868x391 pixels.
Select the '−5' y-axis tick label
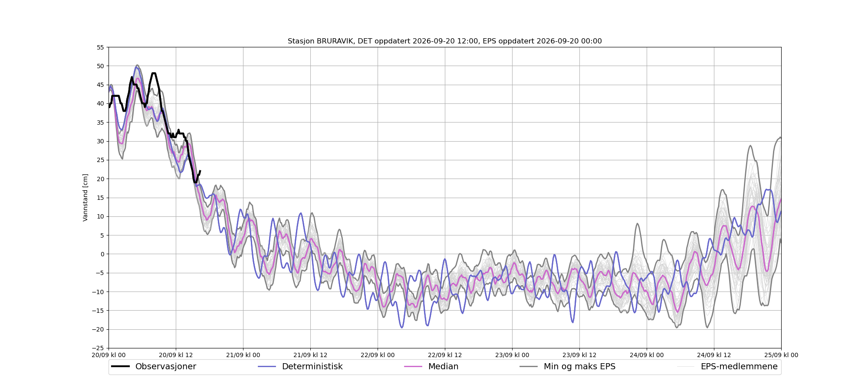[100, 273]
